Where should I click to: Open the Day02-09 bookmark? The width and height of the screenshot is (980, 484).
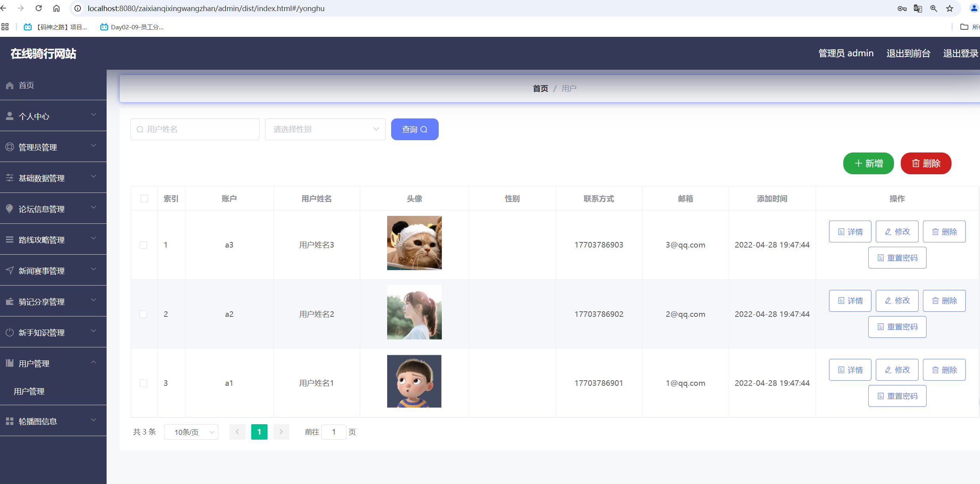132,27
